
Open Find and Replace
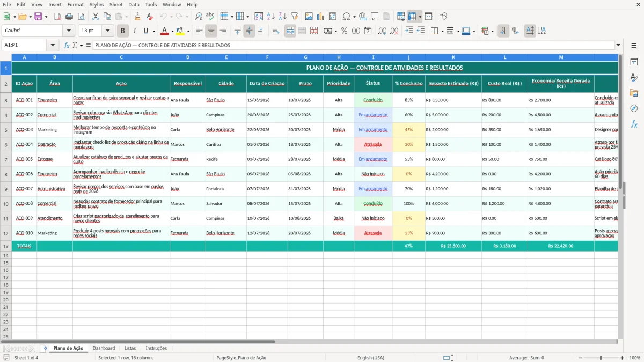click(199, 17)
